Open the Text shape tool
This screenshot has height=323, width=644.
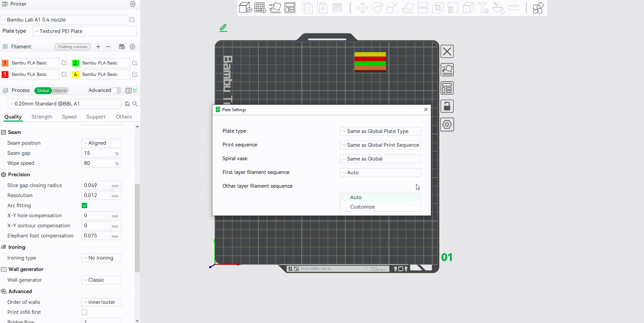point(483,8)
